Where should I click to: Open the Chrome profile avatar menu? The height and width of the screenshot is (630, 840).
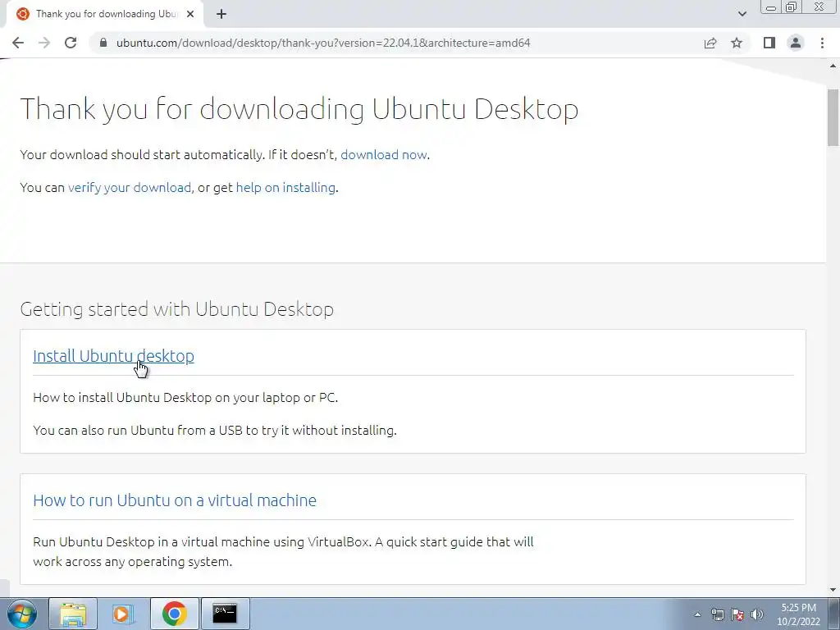point(796,43)
